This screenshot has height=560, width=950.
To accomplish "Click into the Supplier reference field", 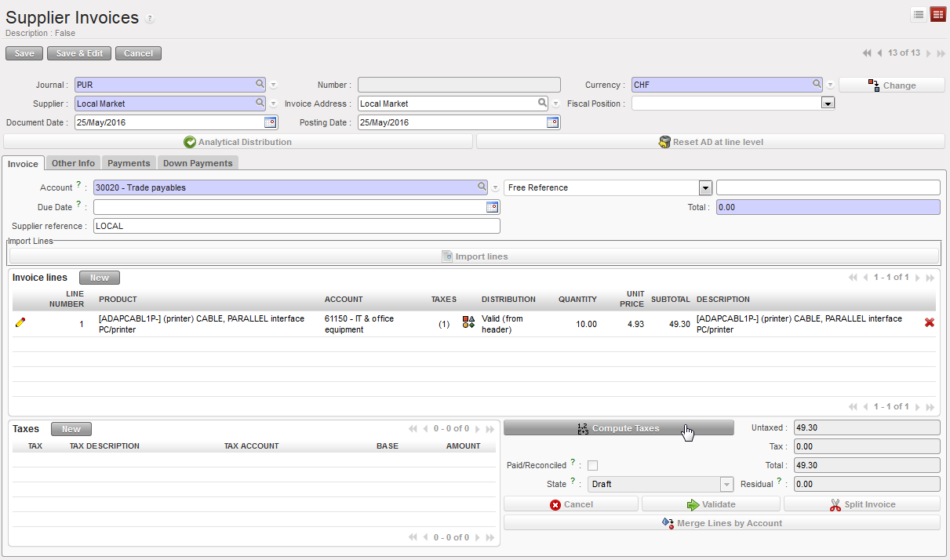I will pos(296,226).
